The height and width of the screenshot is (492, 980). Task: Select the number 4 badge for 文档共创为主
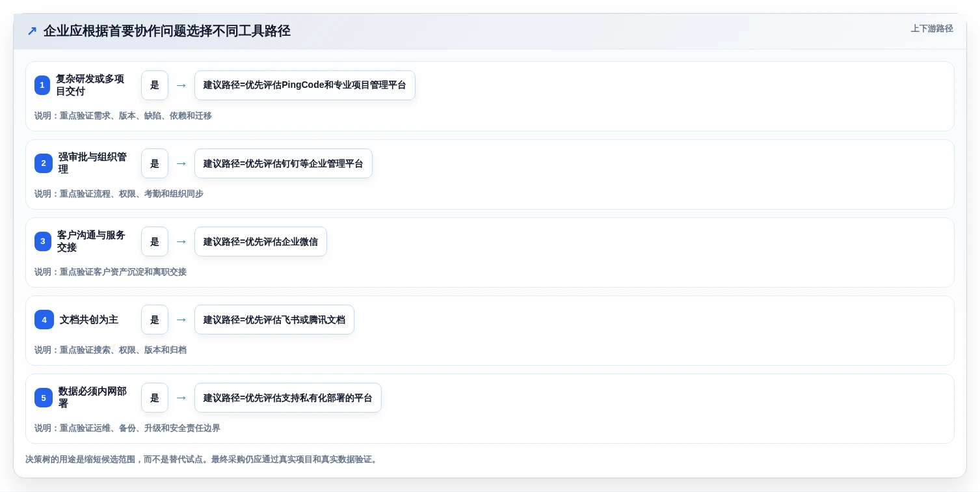44,320
